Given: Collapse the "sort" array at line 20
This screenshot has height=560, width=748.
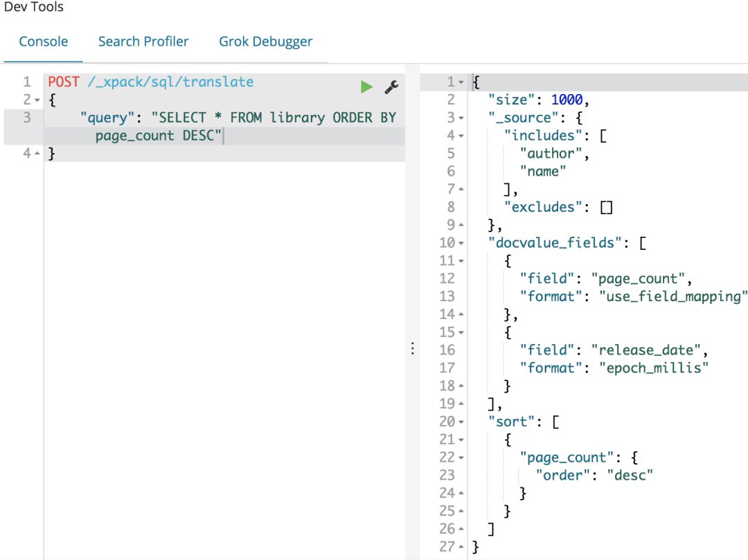Looking at the screenshot, I should point(461,422).
